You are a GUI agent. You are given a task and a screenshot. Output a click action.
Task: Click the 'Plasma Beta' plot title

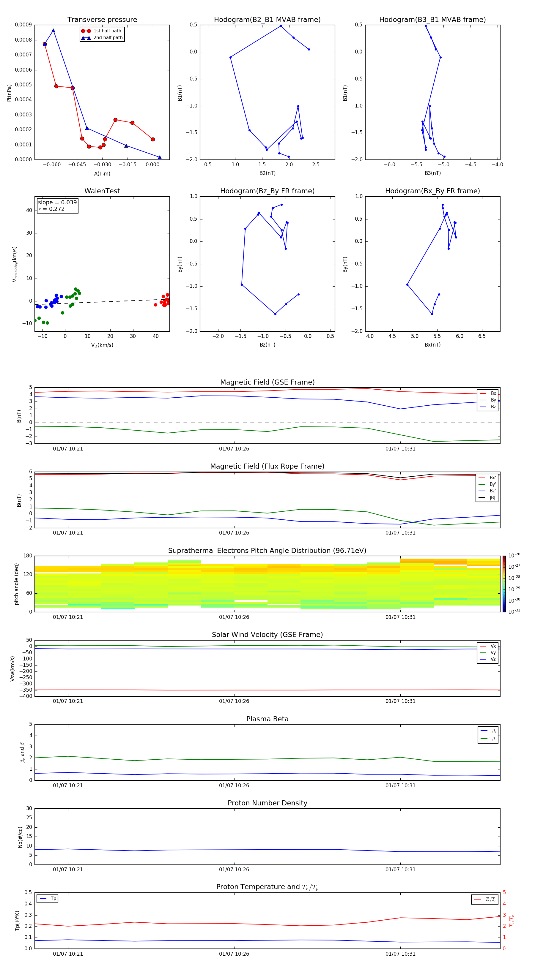tap(267, 719)
